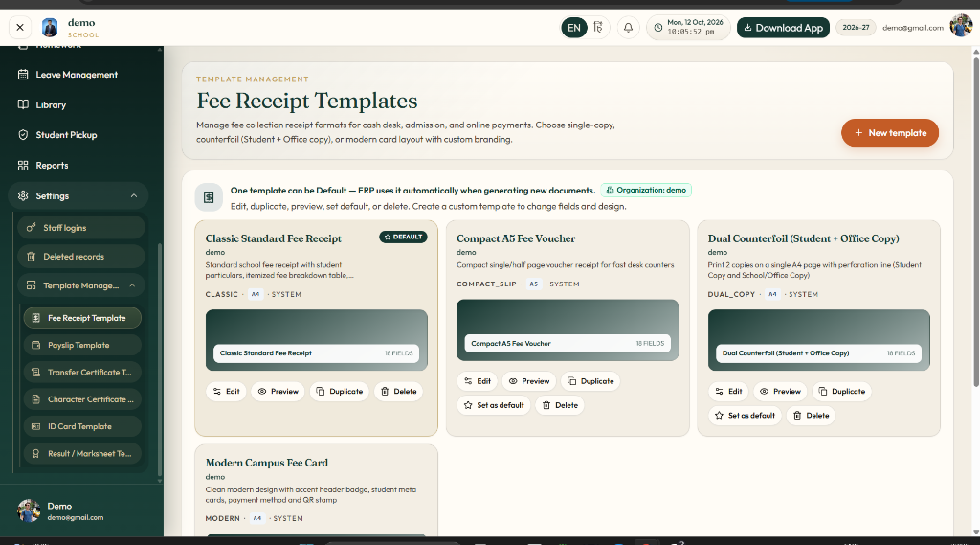The image size is (980, 545).
Task: Collapse the Settings section chevron
Action: (x=134, y=195)
